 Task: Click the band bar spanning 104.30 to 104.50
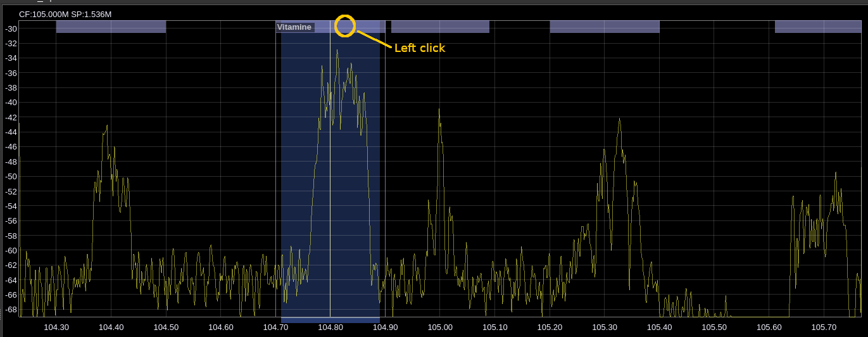point(111,27)
